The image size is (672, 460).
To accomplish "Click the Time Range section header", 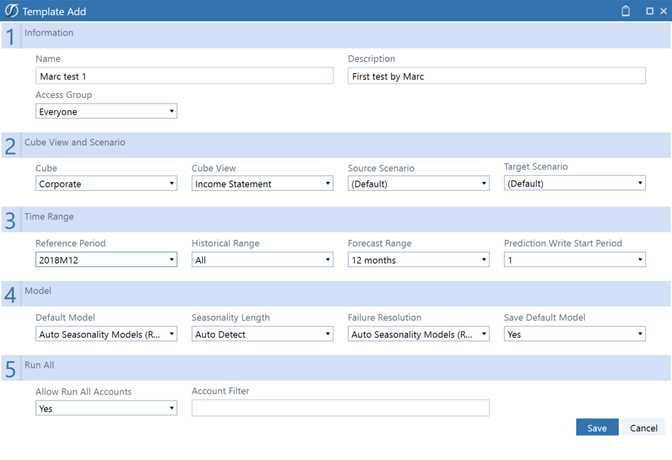I will [336, 219].
